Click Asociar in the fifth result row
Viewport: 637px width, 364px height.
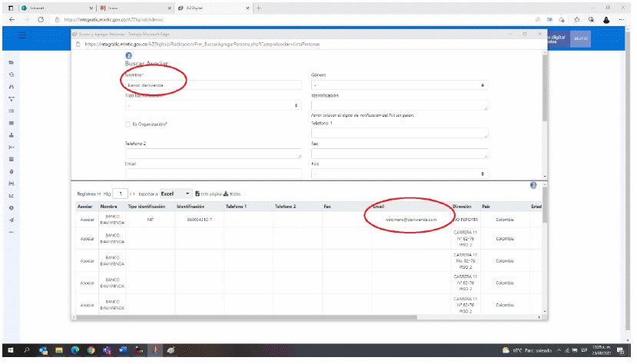87,305
